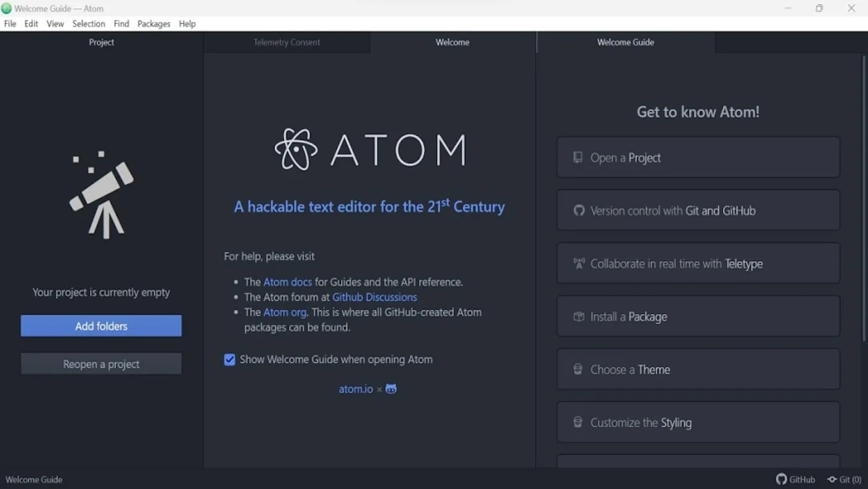The width and height of the screenshot is (868, 489).
Task: Click the Octocat icon beside atom.io
Action: tap(391, 388)
